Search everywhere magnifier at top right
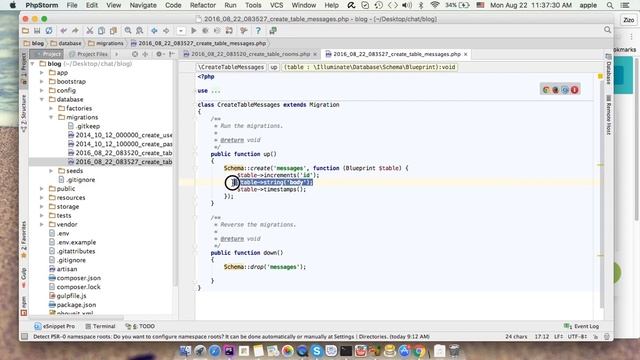 click(x=607, y=30)
